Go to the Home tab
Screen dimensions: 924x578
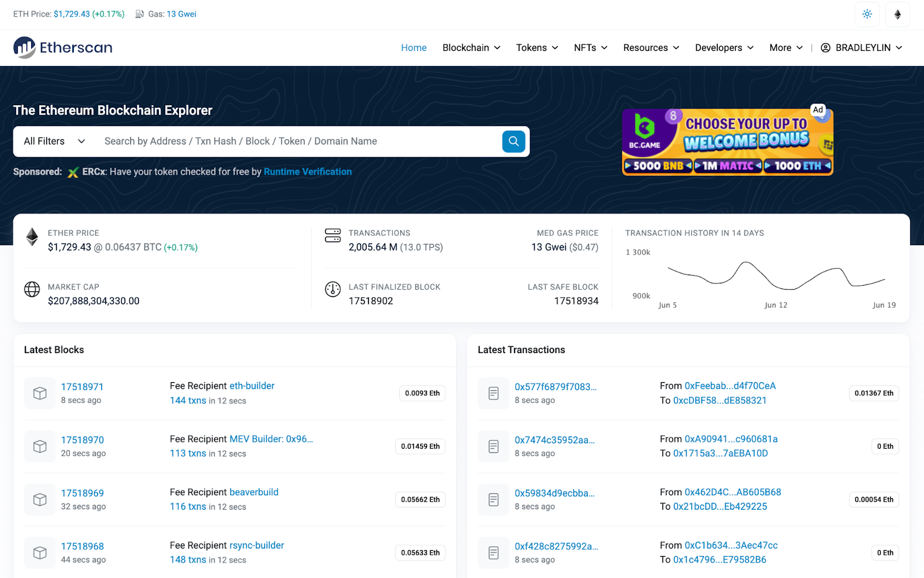click(x=413, y=47)
